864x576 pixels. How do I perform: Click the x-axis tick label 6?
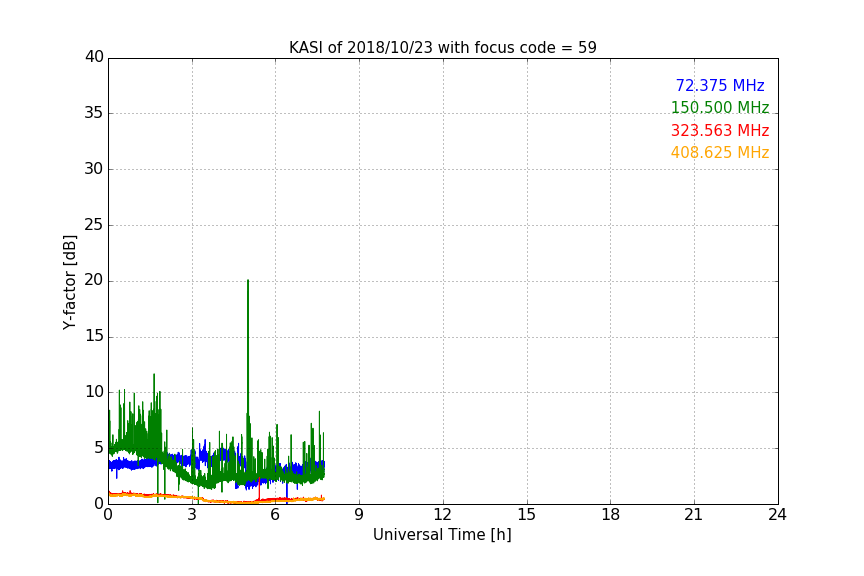click(275, 515)
